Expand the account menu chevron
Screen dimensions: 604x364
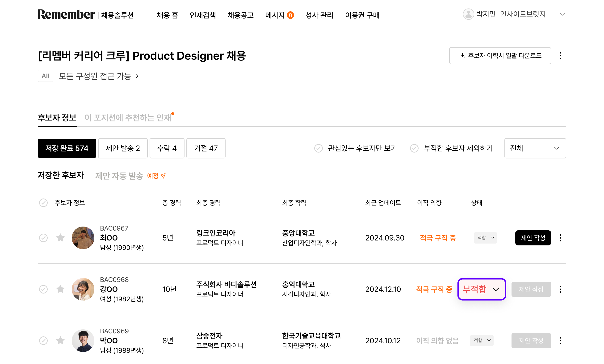point(562,14)
